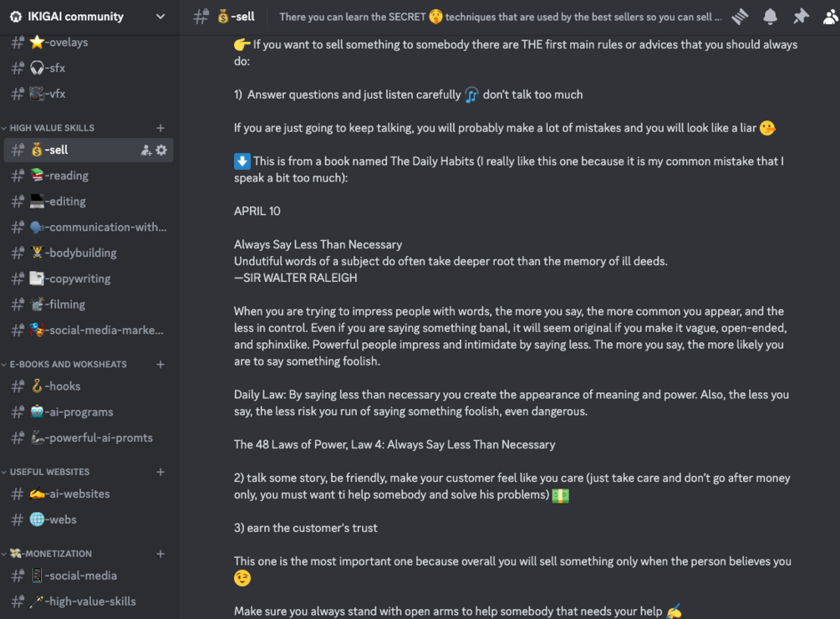Add channel to HIGH VALUE SKILLS category
840x619 pixels.
point(160,128)
